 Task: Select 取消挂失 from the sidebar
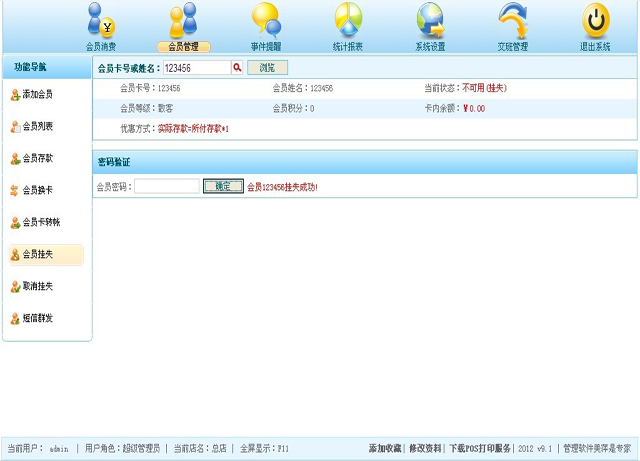[38, 287]
